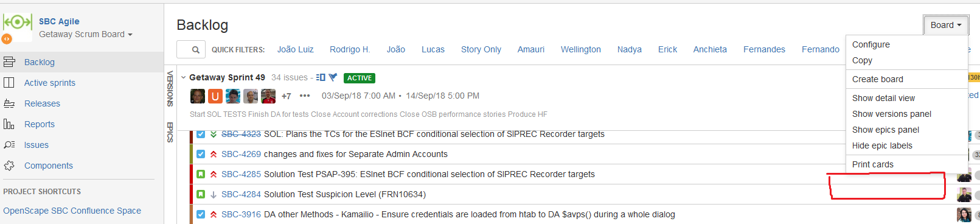Image resolution: width=980 pixels, height=224 pixels.
Task: Expand the vertical VERSIONS panel tab
Action: click(170, 89)
